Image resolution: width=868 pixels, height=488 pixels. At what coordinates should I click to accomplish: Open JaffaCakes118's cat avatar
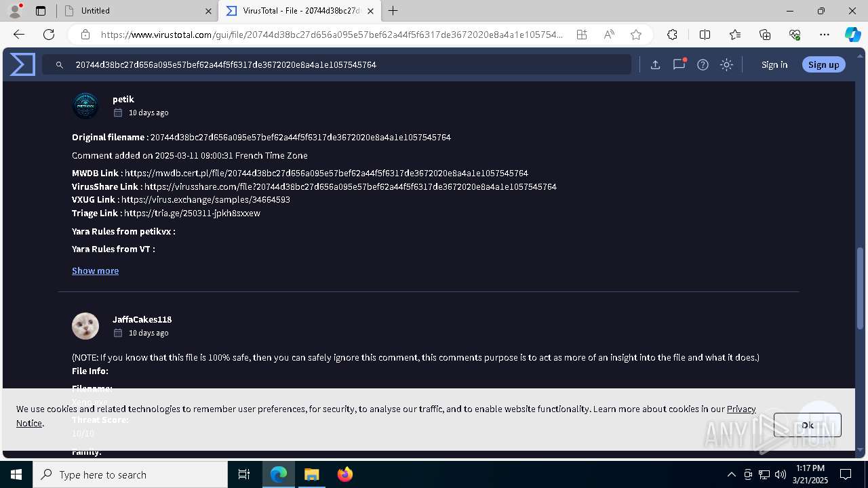click(85, 326)
